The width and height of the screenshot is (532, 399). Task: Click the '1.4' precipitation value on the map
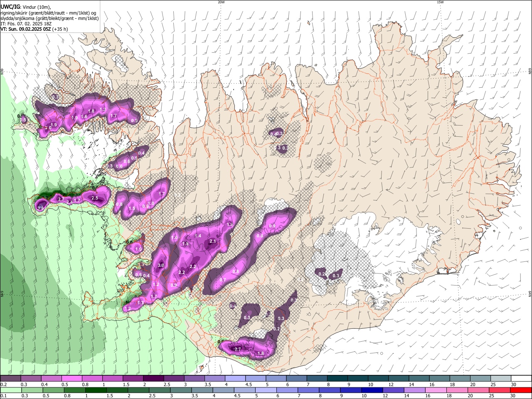198,236
